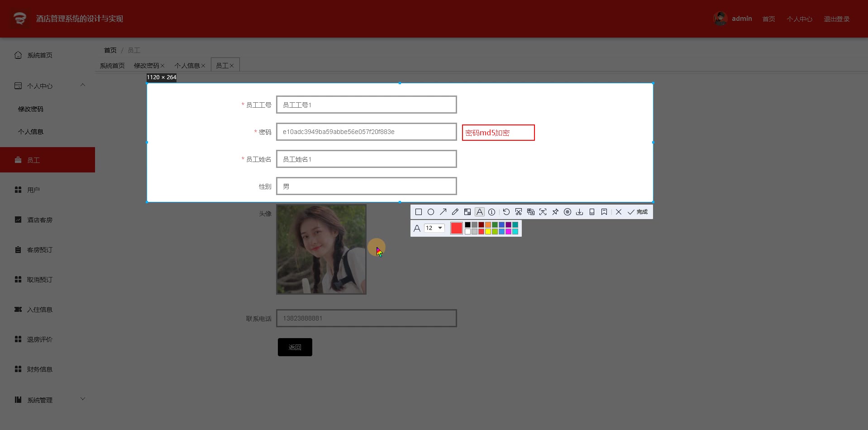The image size is (868, 430).
Task: Open 个人中心 from top header
Action: tap(799, 19)
